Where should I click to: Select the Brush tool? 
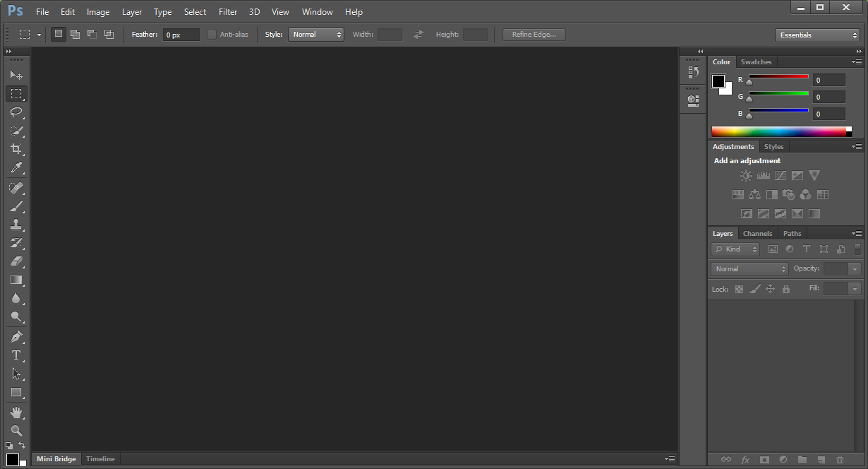pos(16,206)
